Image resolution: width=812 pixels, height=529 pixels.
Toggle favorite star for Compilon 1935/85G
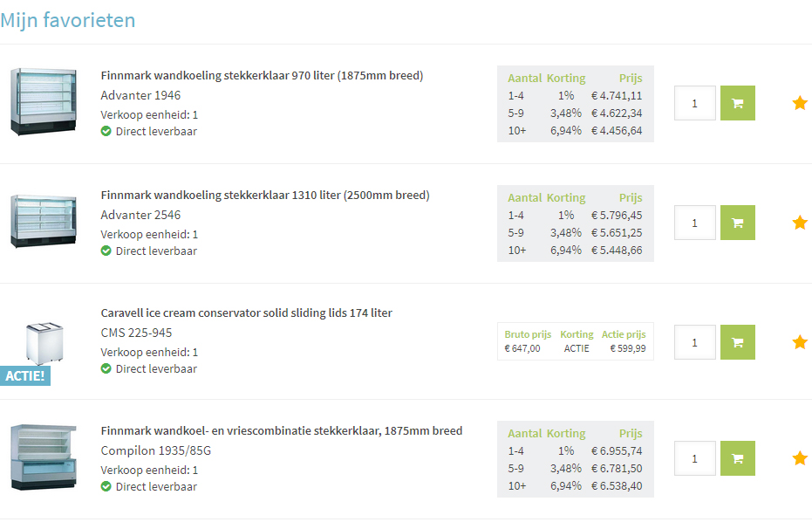point(800,458)
